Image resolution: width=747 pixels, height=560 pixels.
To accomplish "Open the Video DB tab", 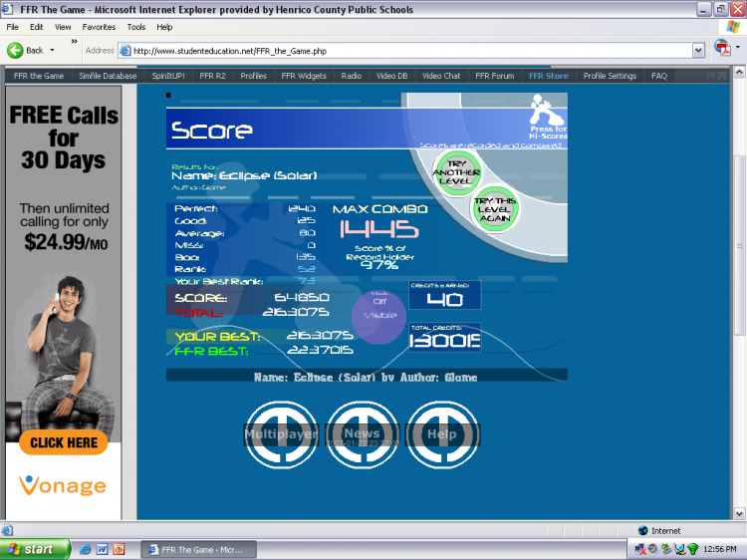I will 392,76.
